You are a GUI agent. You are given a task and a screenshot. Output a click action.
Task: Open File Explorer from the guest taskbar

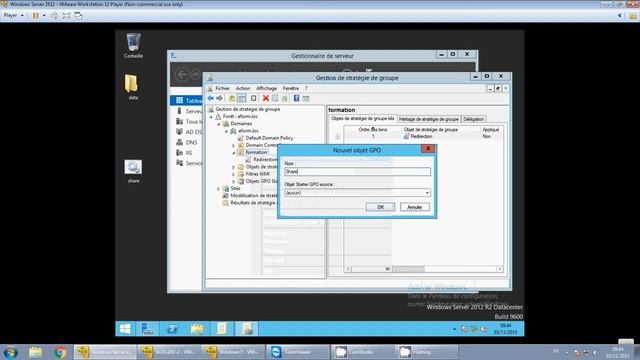click(x=197, y=329)
